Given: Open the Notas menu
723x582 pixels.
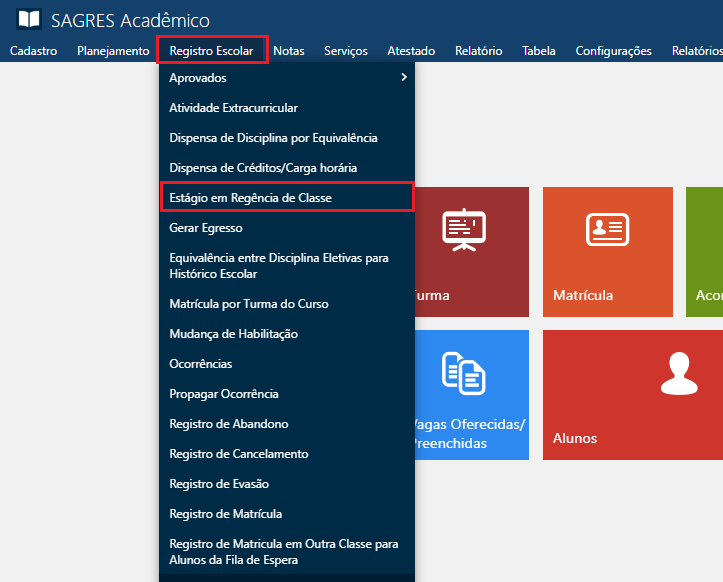Looking at the screenshot, I should [288, 51].
